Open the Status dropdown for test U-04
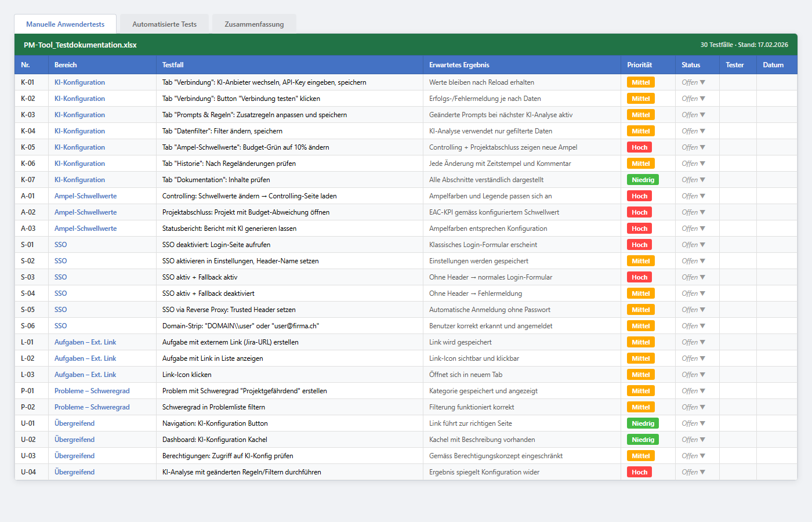Image resolution: width=812 pixels, height=522 pixels. pos(694,472)
